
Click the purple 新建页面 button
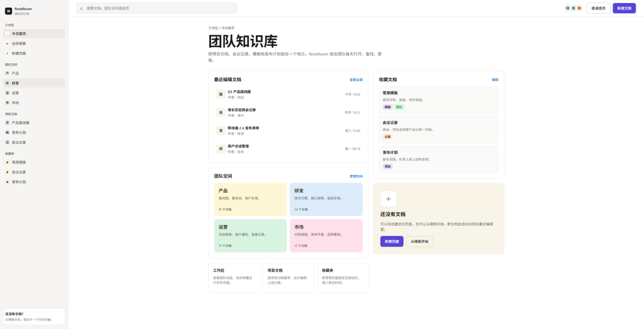tap(392, 241)
